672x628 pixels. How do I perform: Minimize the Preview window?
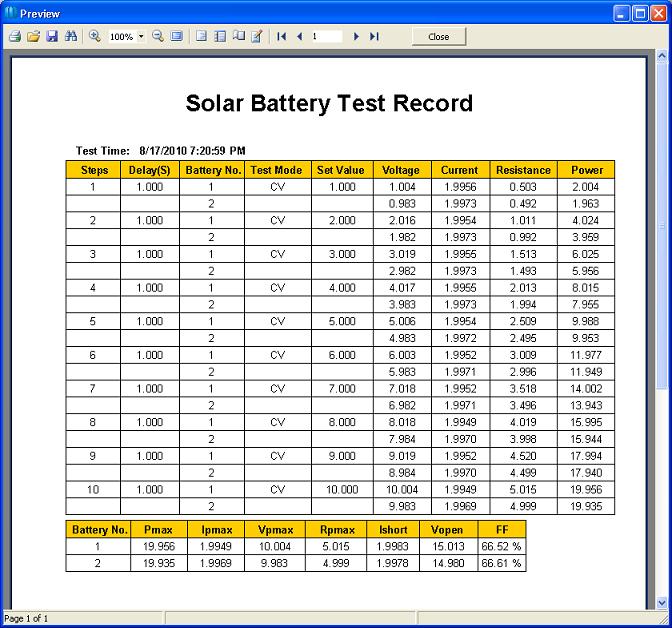point(621,14)
